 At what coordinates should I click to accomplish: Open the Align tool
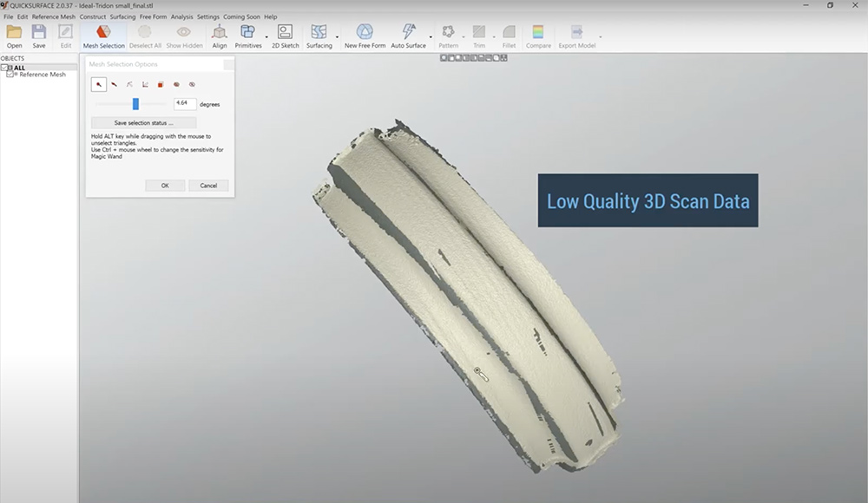[x=220, y=32]
